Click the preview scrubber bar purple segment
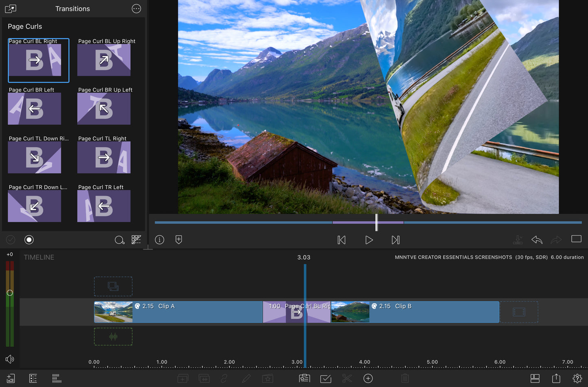The width and height of the screenshot is (588, 387). [354, 222]
